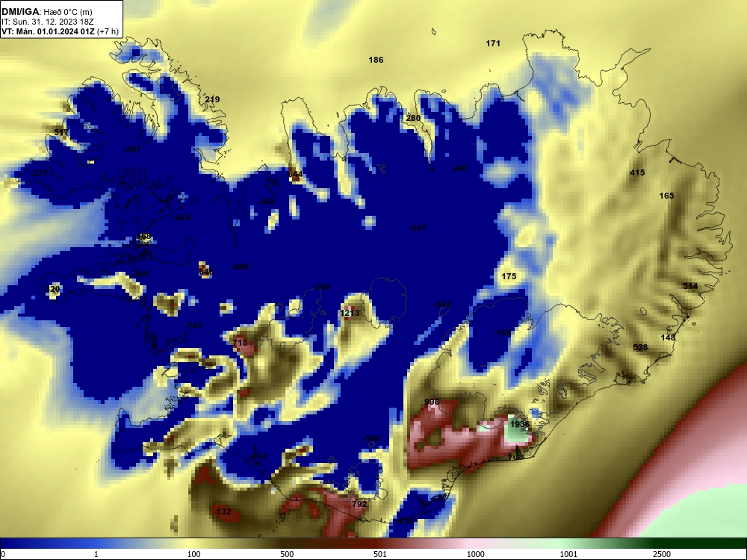Click the map value 219
The height and width of the screenshot is (560, 747).
(x=212, y=99)
